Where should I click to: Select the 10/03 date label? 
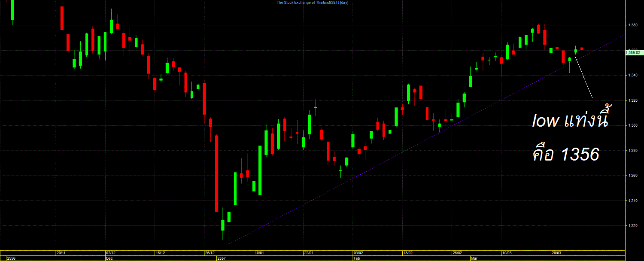coord(507,253)
